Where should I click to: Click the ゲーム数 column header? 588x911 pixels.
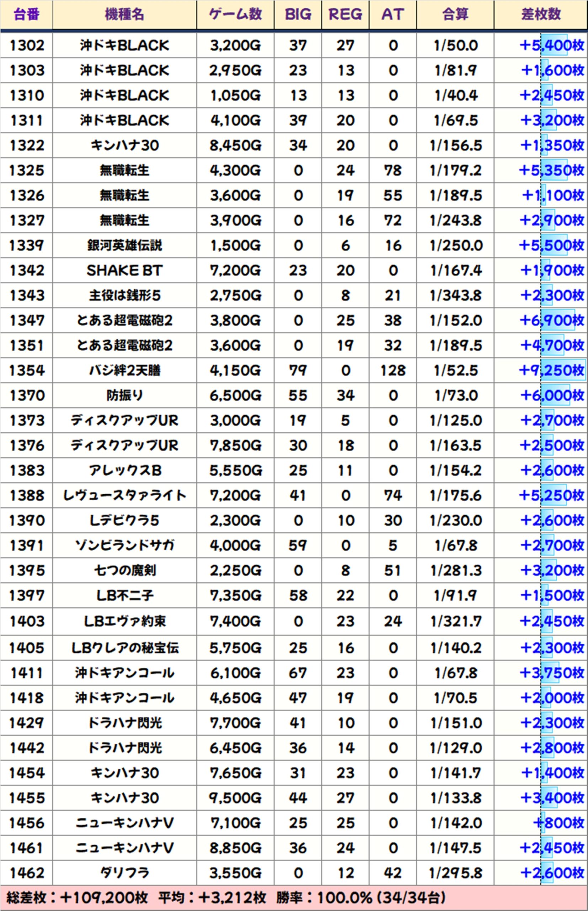pos(235,15)
